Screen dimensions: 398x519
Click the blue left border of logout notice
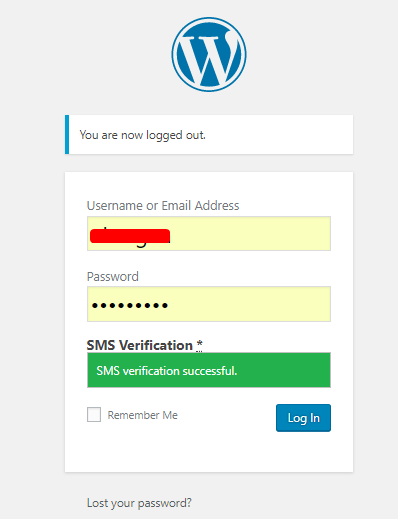67,135
